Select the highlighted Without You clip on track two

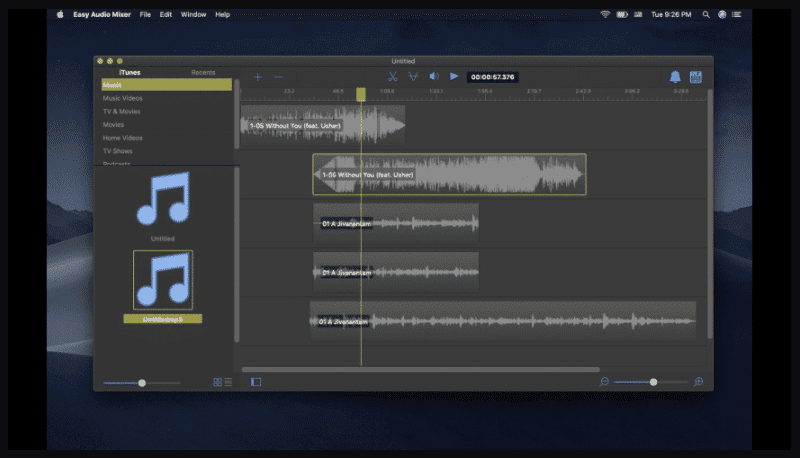pos(449,174)
